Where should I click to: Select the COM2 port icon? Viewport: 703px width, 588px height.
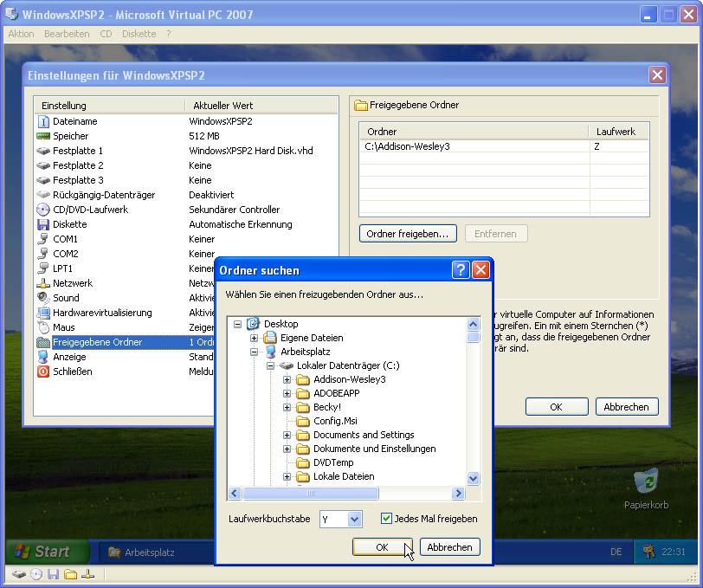pos(43,254)
